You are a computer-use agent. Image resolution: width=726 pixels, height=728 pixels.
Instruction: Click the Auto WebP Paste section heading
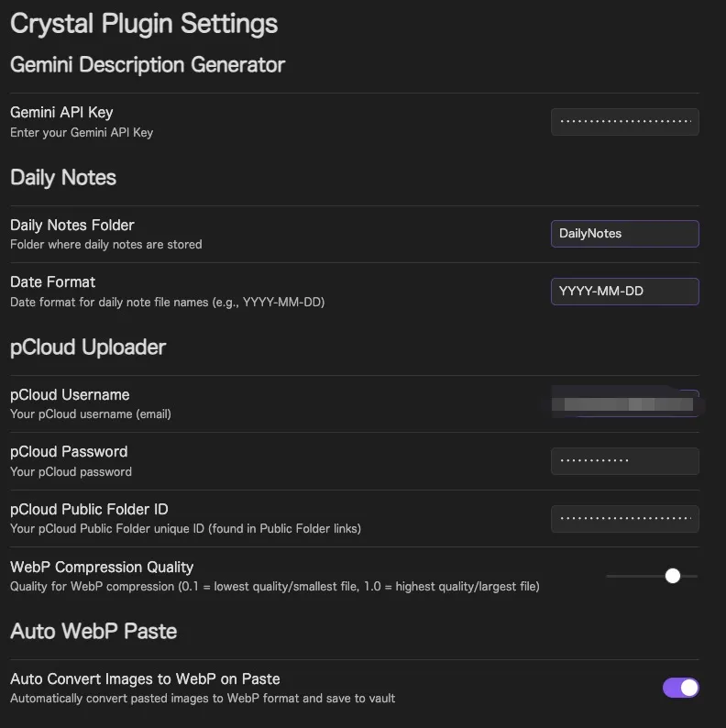click(x=93, y=631)
